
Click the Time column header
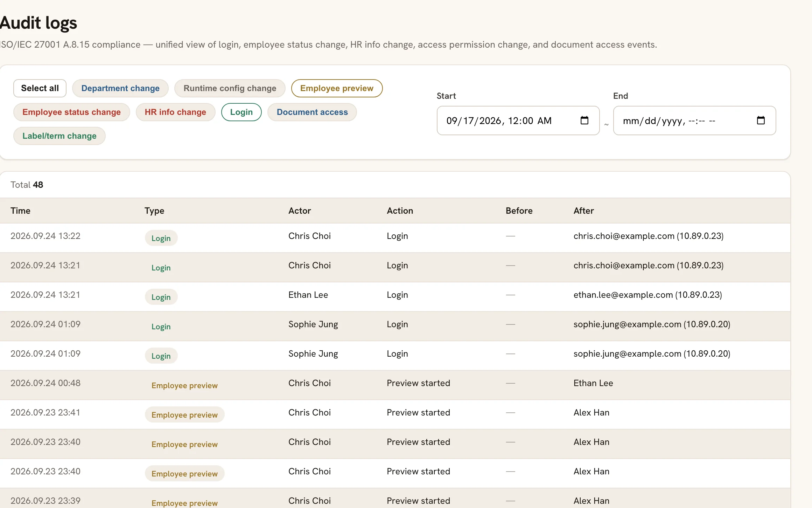pos(20,211)
